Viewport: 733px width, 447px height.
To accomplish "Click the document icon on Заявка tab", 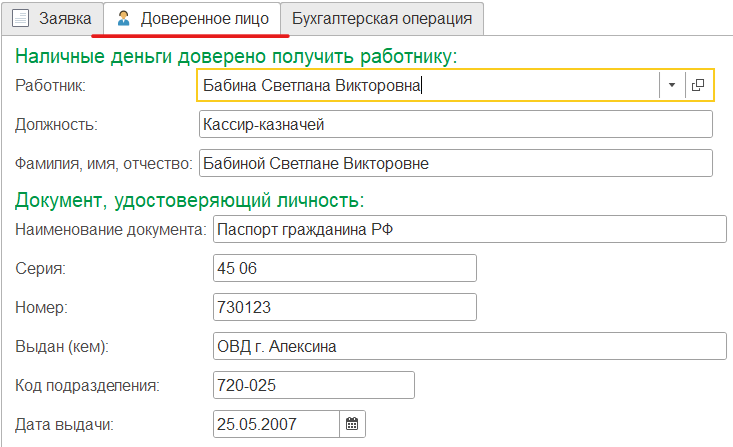I will pyautogui.click(x=21, y=19).
